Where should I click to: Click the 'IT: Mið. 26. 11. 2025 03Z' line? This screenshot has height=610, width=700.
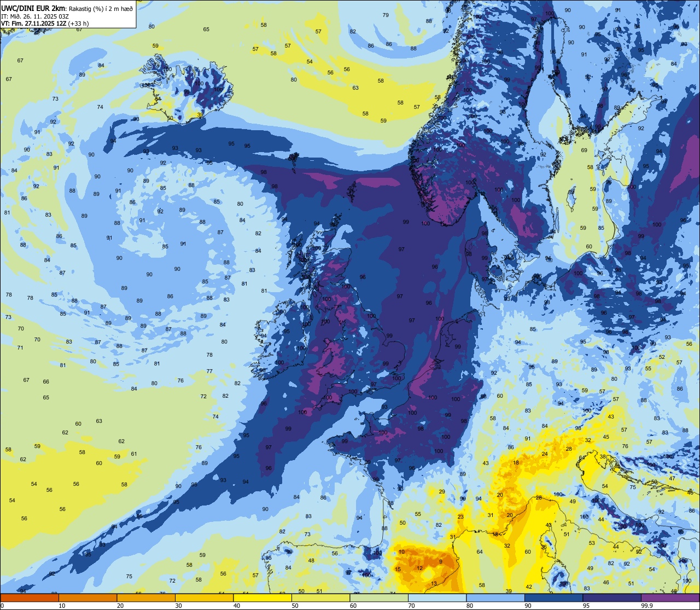pyautogui.click(x=35, y=16)
